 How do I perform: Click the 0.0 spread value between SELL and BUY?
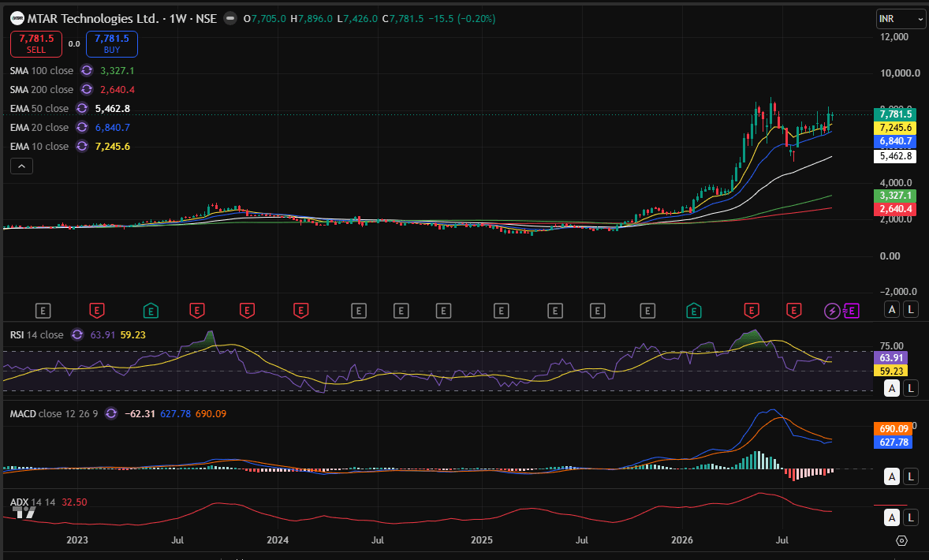pyautogui.click(x=74, y=44)
